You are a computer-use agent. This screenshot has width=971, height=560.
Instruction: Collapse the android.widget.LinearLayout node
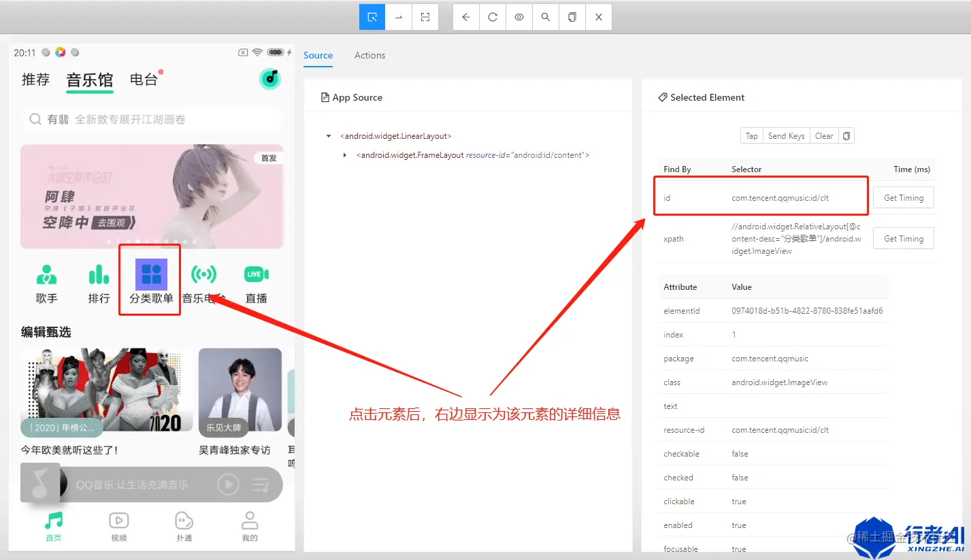329,136
